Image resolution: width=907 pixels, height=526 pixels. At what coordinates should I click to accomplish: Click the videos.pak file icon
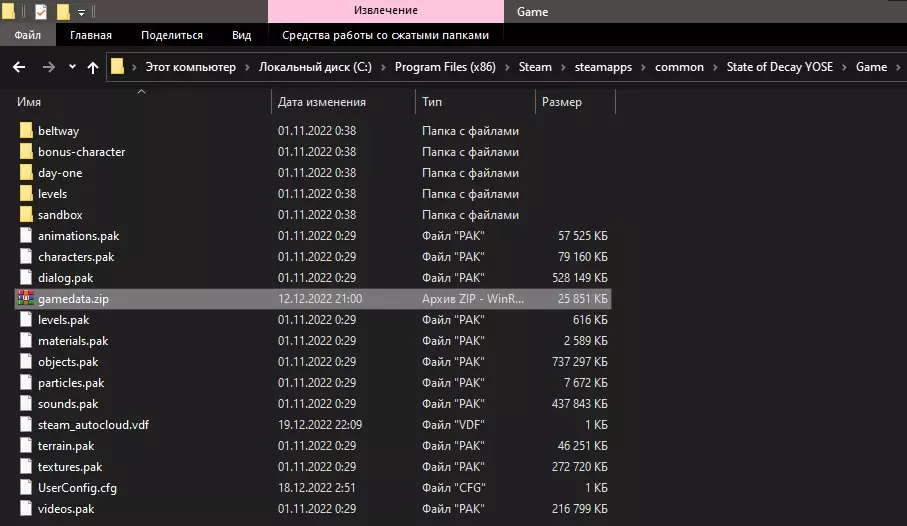(x=26, y=509)
